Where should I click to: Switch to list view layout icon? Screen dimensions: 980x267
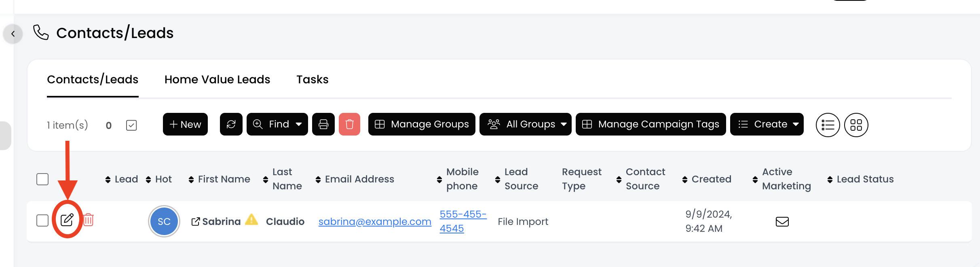(828, 125)
